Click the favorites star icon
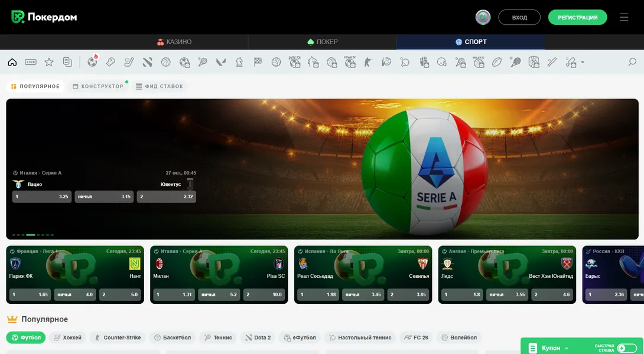Image resolution: width=644 pixels, height=354 pixels. click(49, 62)
